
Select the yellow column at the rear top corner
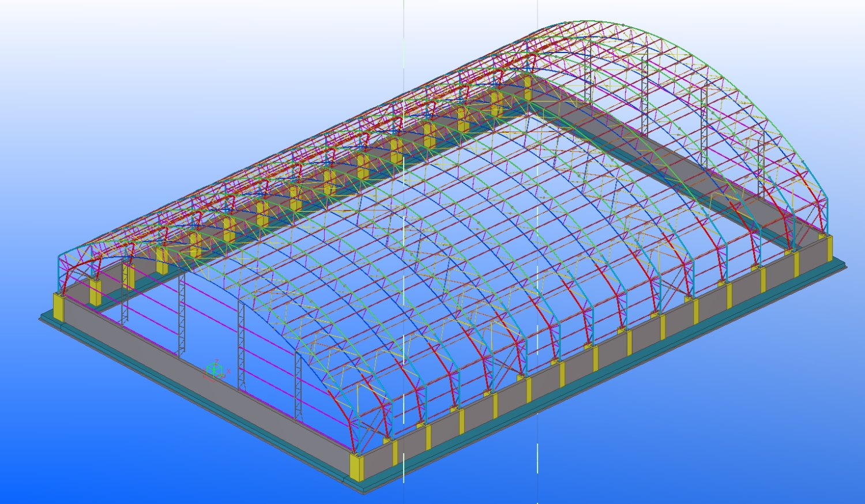tap(528, 81)
